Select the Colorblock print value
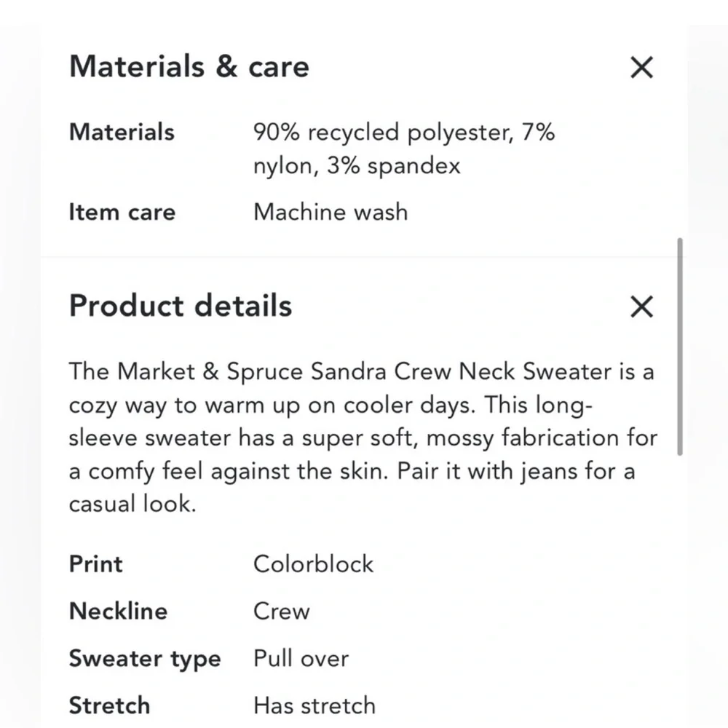This screenshot has height=728, width=728. click(x=313, y=564)
